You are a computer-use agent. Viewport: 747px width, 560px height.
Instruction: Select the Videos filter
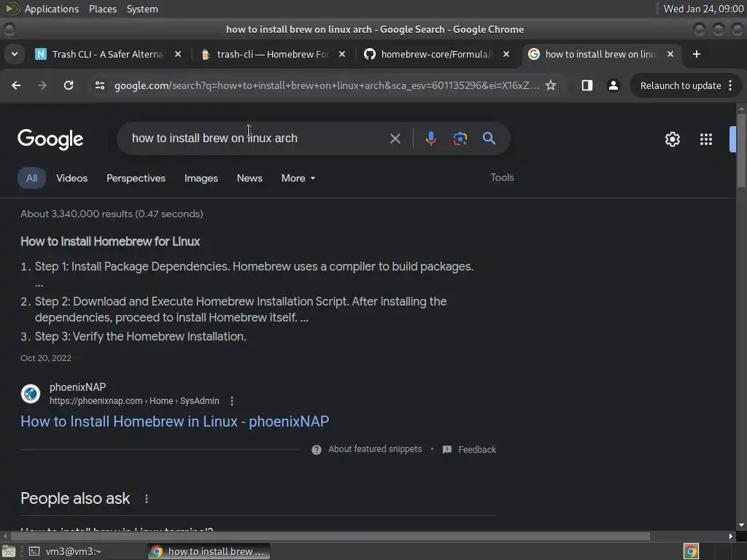[72, 178]
